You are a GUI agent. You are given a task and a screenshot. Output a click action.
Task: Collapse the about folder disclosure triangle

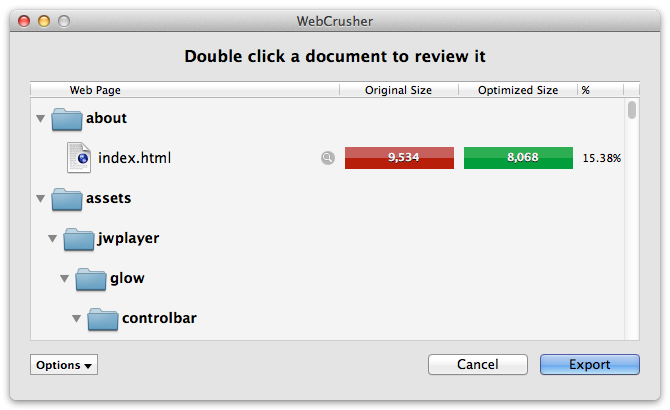coord(41,118)
